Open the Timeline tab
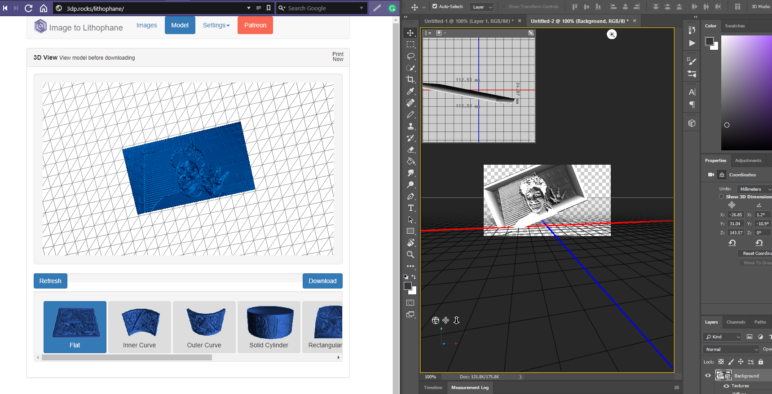Image resolution: width=772 pixels, height=394 pixels. [x=433, y=388]
